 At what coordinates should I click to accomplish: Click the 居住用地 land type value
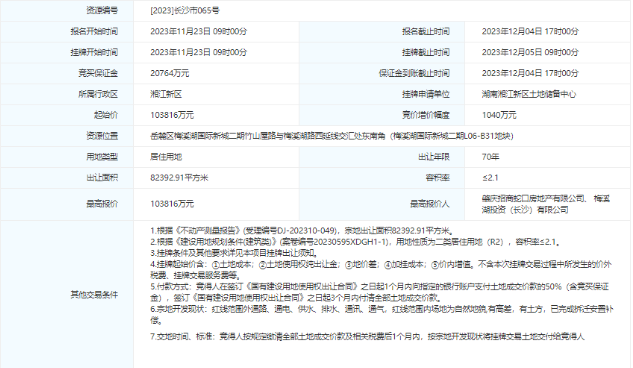coord(166,157)
